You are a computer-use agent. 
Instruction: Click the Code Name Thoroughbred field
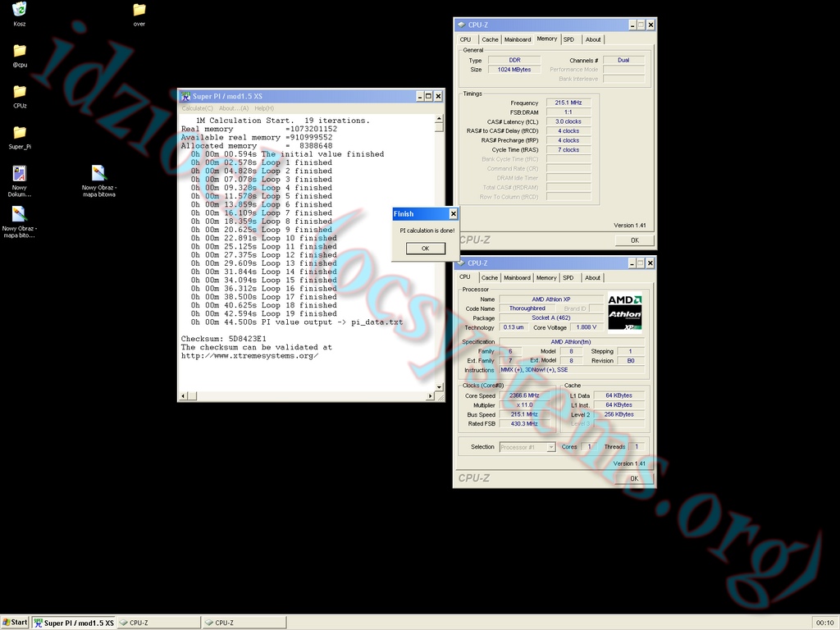tap(527, 308)
